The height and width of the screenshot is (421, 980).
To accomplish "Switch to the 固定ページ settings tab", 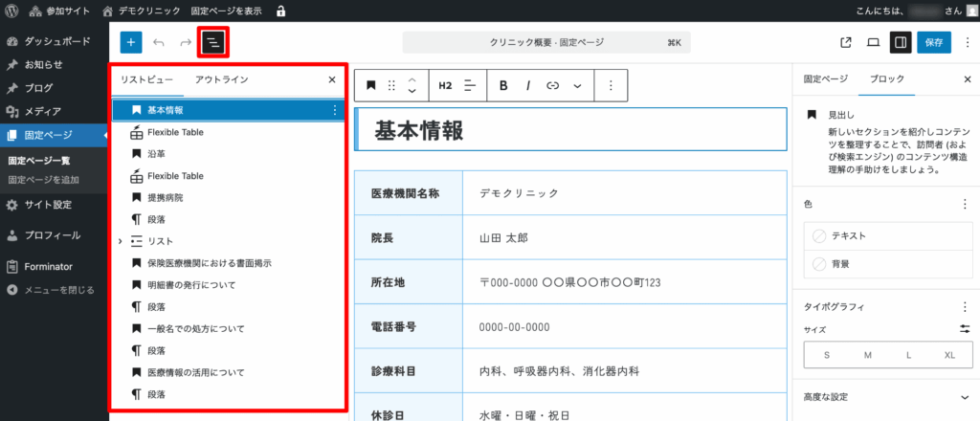I will 825,80.
